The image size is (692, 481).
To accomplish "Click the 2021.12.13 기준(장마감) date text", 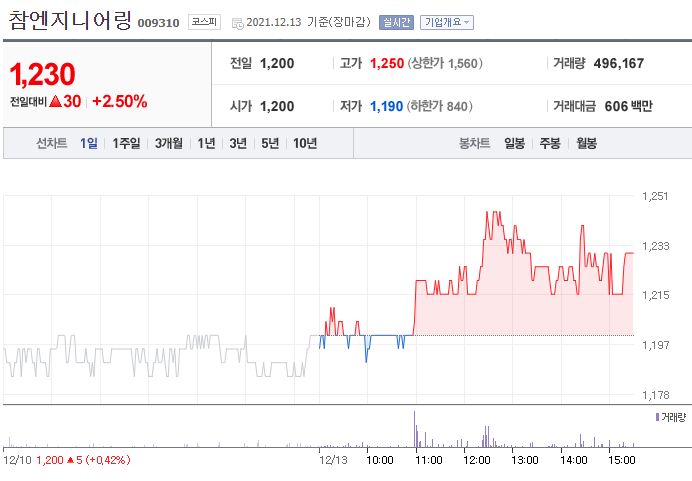I will (x=308, y=22).
